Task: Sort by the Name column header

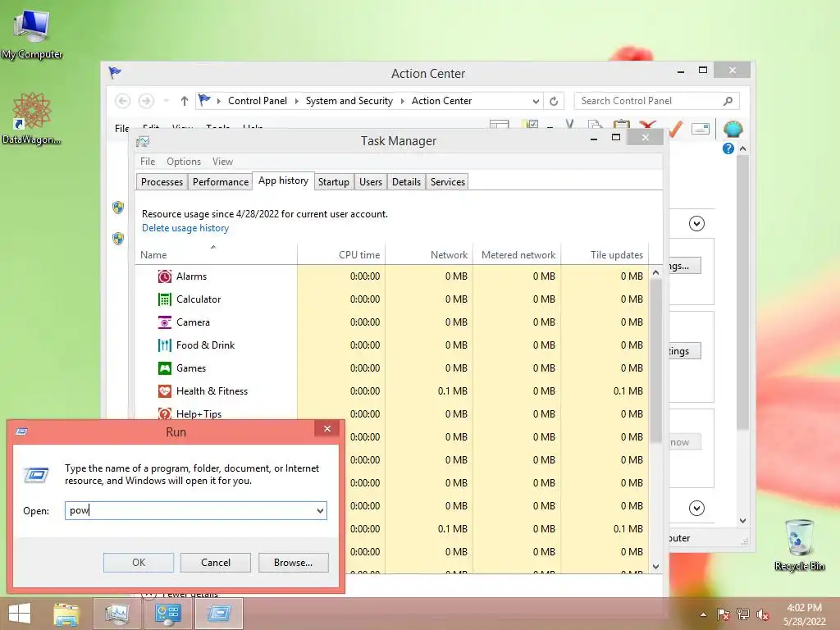Action: (216, 255)
